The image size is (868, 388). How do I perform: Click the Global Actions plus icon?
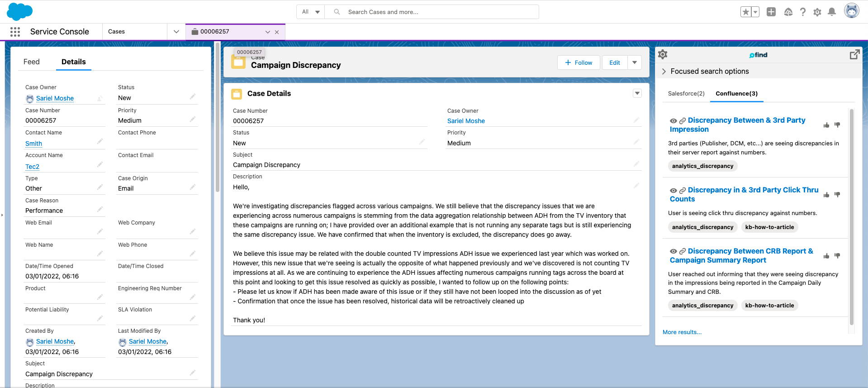tap(771, 12)
